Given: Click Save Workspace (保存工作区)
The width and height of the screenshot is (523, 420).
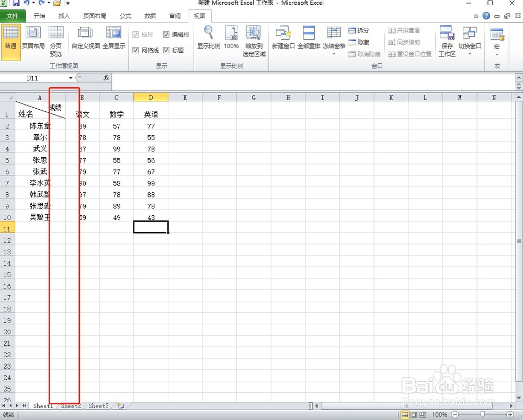Looking at the screenshot, I should 447,42.
